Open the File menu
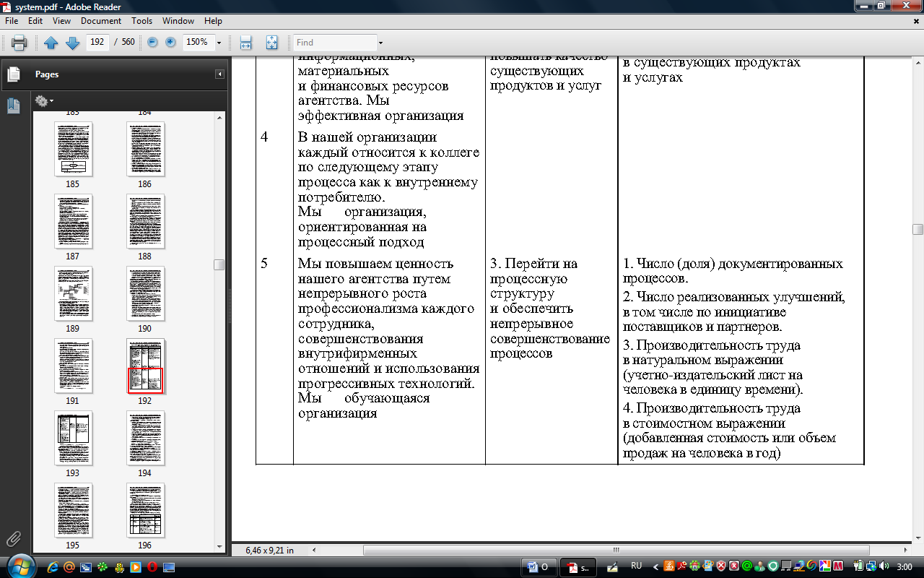The height and width of the screenshot is (578, 924). pyautogui.click(x=12, y=21)
